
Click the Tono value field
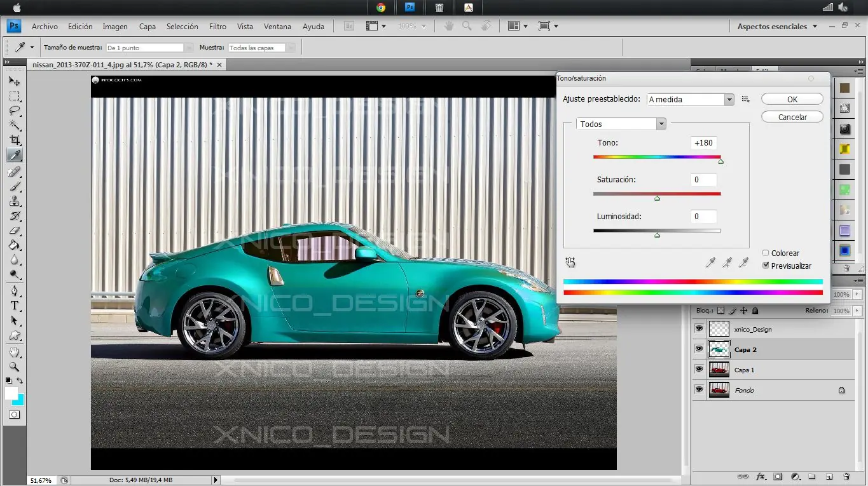704,143
